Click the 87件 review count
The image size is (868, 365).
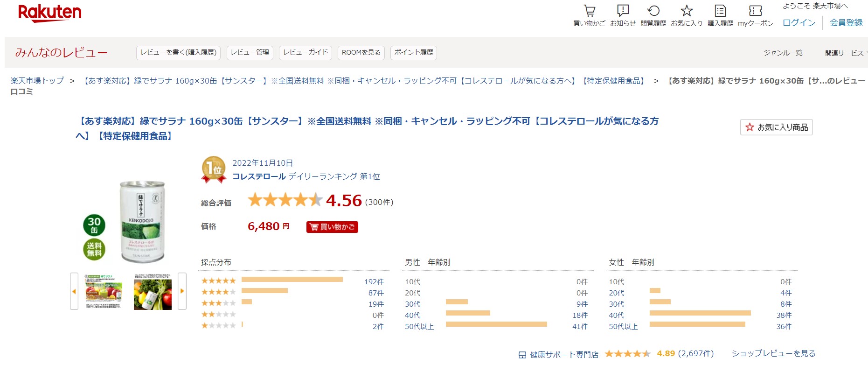(x=376, y=293)
